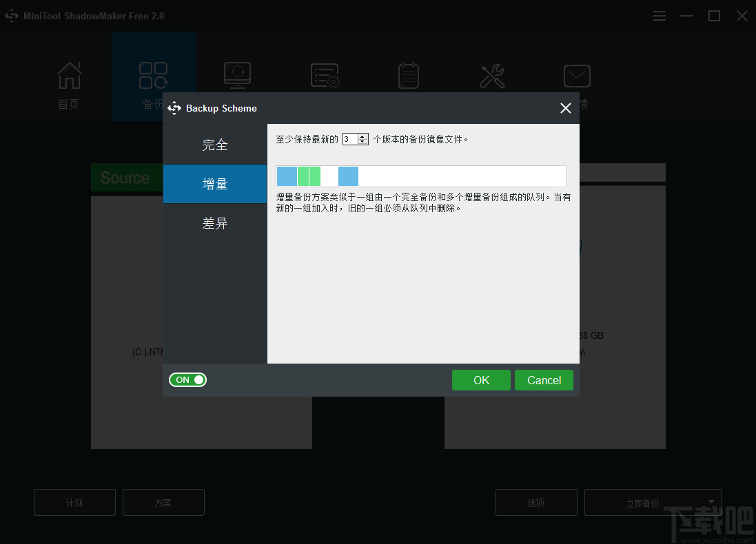Click the MiniTool ShadowMaker logo
The height and width of the screenshot is (544, 756).
tap(12, 15)
